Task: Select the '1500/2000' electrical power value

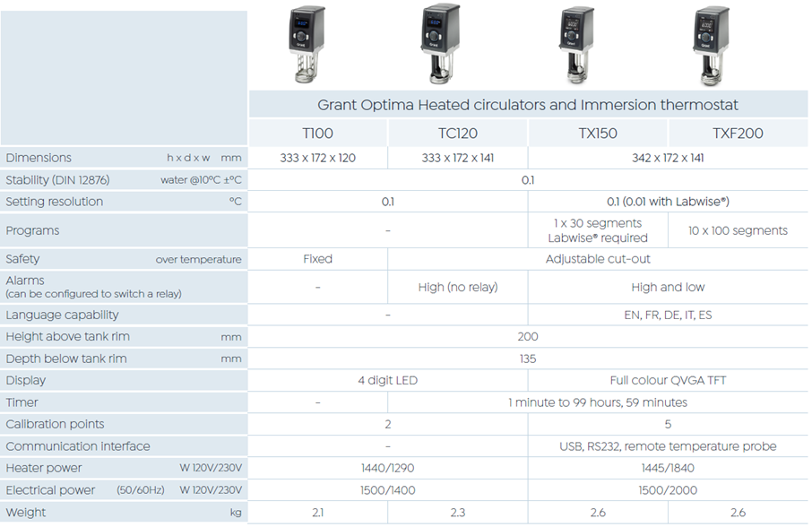Action: pos(668,490)
